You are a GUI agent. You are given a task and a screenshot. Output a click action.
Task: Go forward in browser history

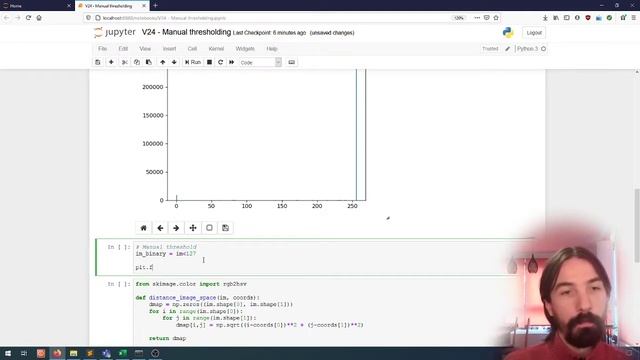[18, 18]
